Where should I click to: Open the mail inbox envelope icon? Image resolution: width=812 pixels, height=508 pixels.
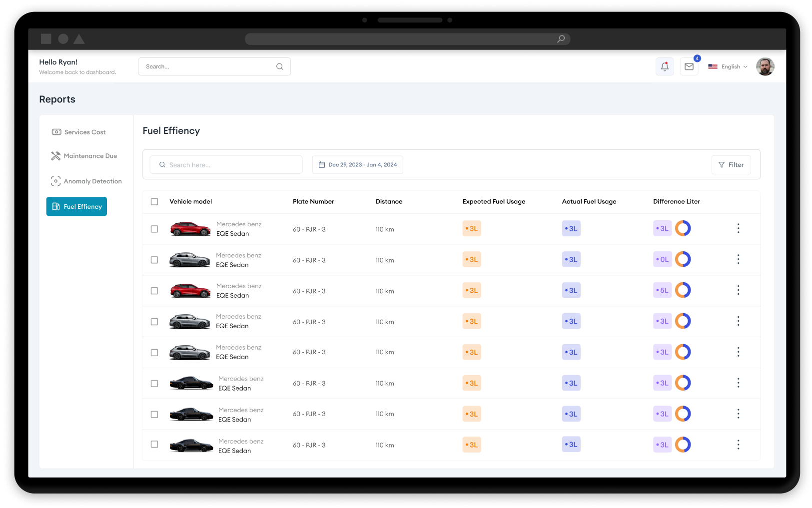point(689,66)
